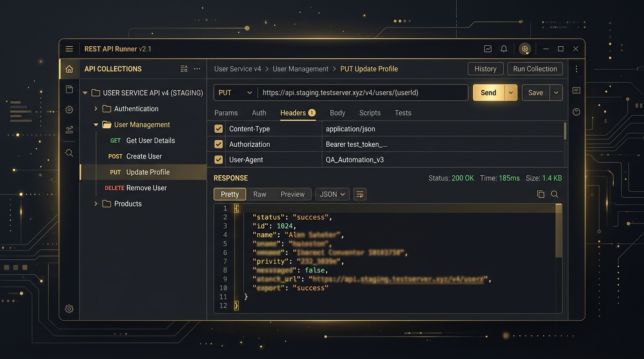Expand the Products folder
The width and height of the screenshot is (644, 359).
[x=95, y=203]
